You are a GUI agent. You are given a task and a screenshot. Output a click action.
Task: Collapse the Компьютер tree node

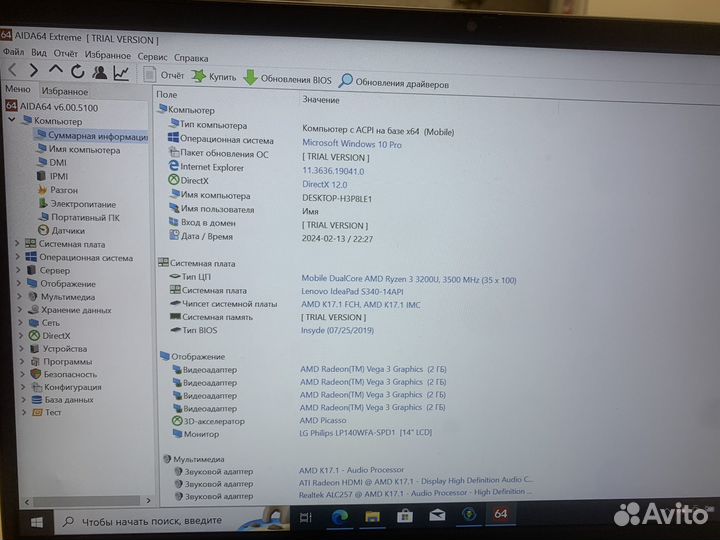[x=12, y=120]
